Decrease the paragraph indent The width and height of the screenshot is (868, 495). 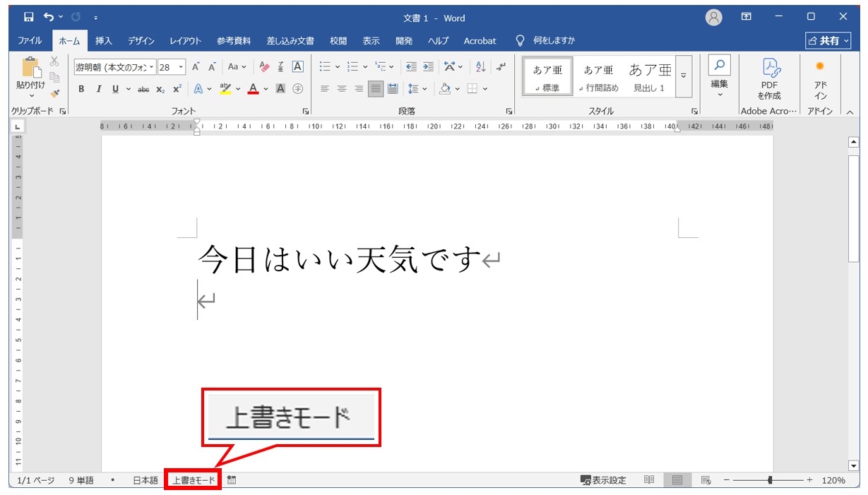coord(412,67)
